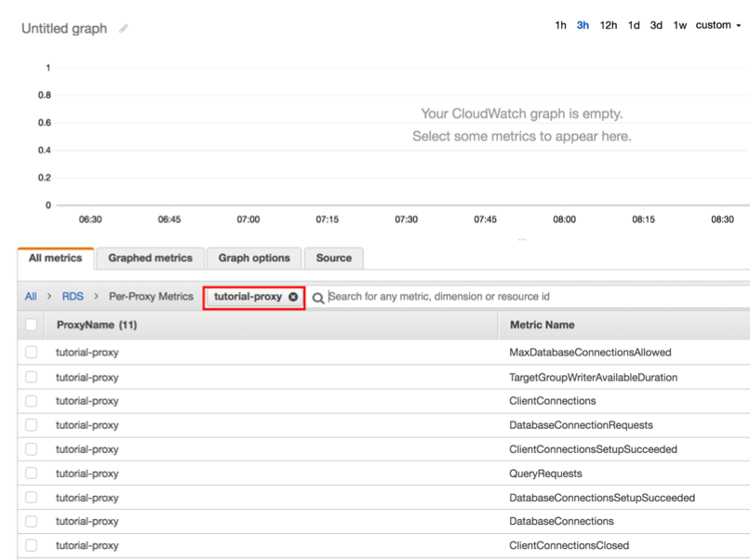The width and height of the screenshot is (750, 560).
Task: Click the metric search input field
Action: [530, 297]
